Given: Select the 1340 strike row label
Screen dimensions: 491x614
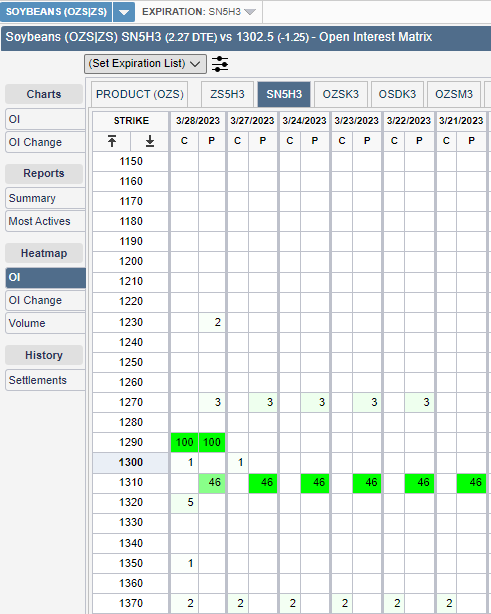Looking at the screenshot, I should click(x=131, y=544).
